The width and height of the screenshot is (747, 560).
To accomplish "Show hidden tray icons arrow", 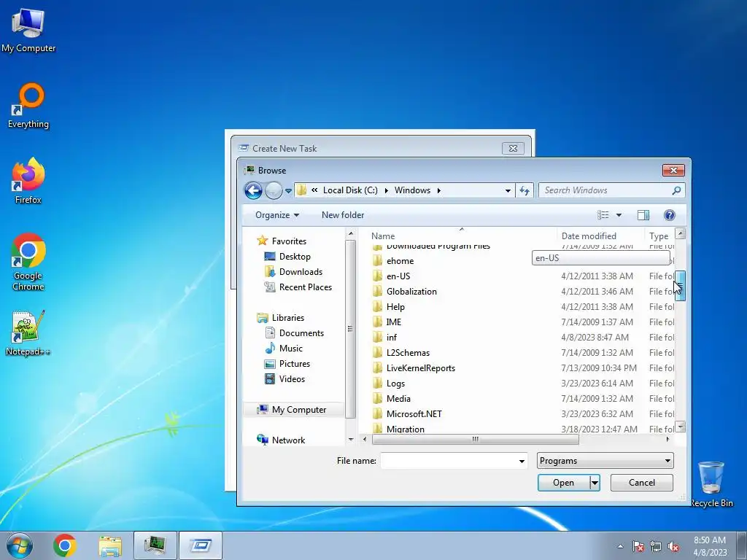I will click(x=620, y=546).
